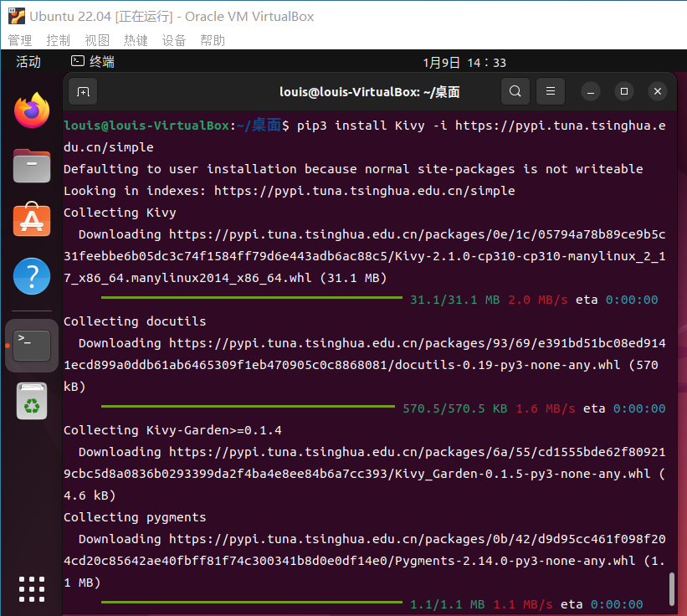Screen dimensions: 687x616
Task: Open the 热键 menu in VirtualBox
Action: coord(136,41)
